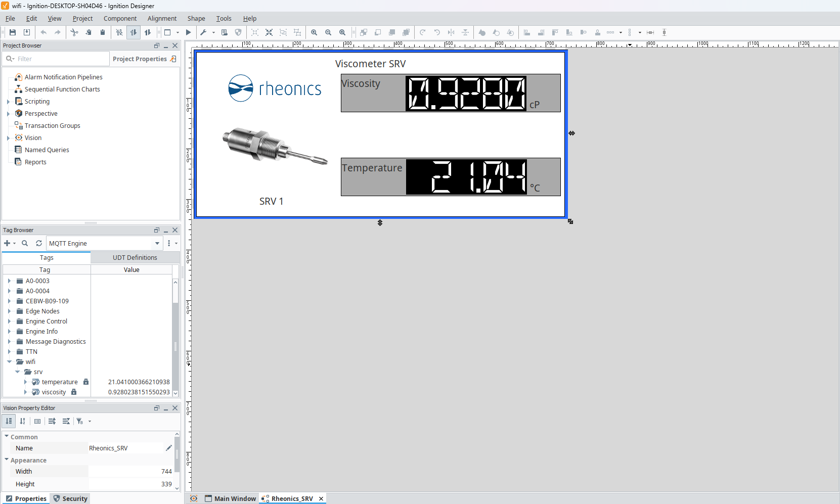This screenshot has height=504, width=840.
Task: Start preview mode with the play icon
Action: pos(188,32)
